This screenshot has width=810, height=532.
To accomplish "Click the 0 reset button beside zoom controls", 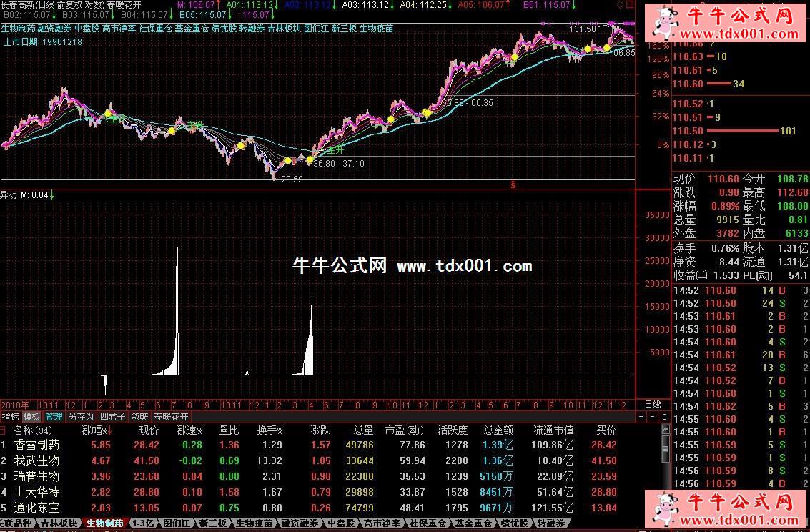I will (663, 416).
